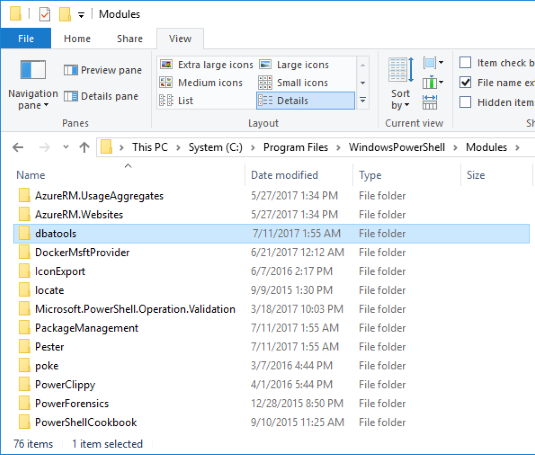This screenshot has height=455, width=535.
Task: Switch layout to Medium icons
Action: [201, 83]
